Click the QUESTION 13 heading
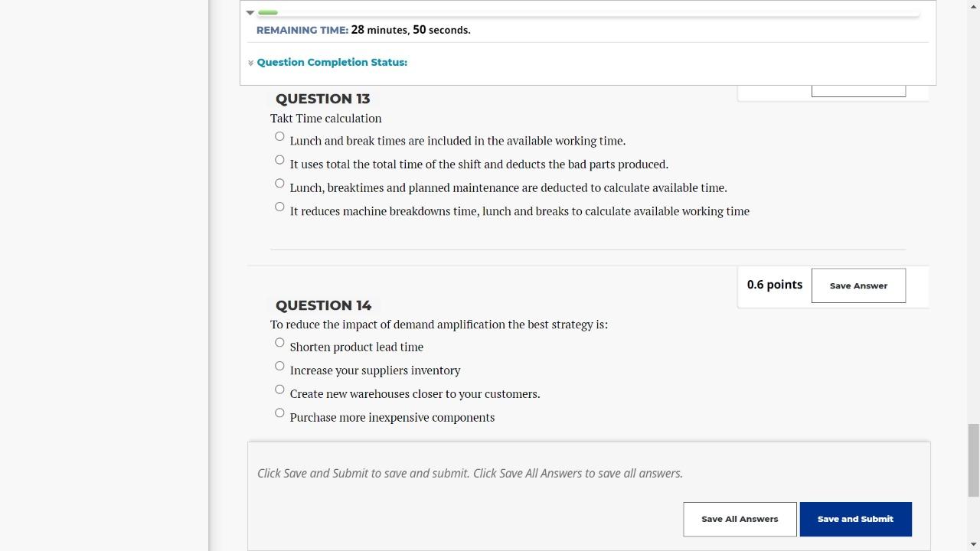The height and width of the screenshot is (551, 980). (322, 99)
